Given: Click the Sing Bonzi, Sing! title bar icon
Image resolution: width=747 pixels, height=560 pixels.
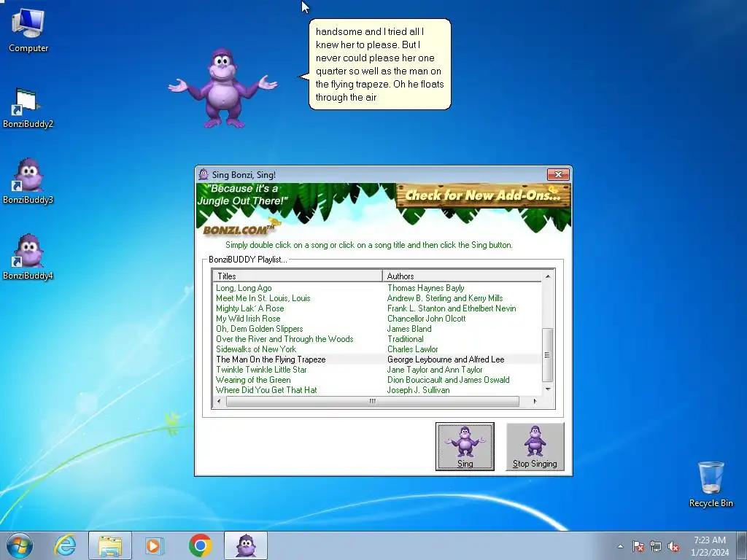Looking at the screenshot, I should pyautogui.click(x=204, y=174).
